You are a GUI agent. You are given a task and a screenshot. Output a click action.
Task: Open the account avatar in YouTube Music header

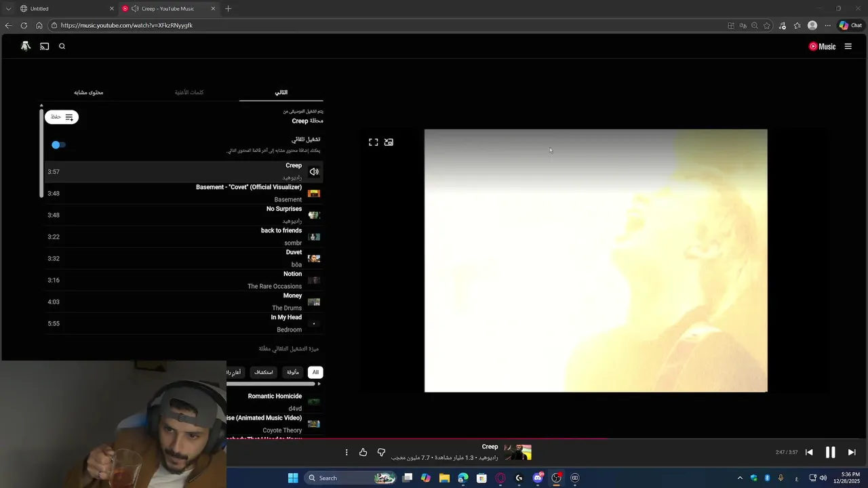coord(26,46)
